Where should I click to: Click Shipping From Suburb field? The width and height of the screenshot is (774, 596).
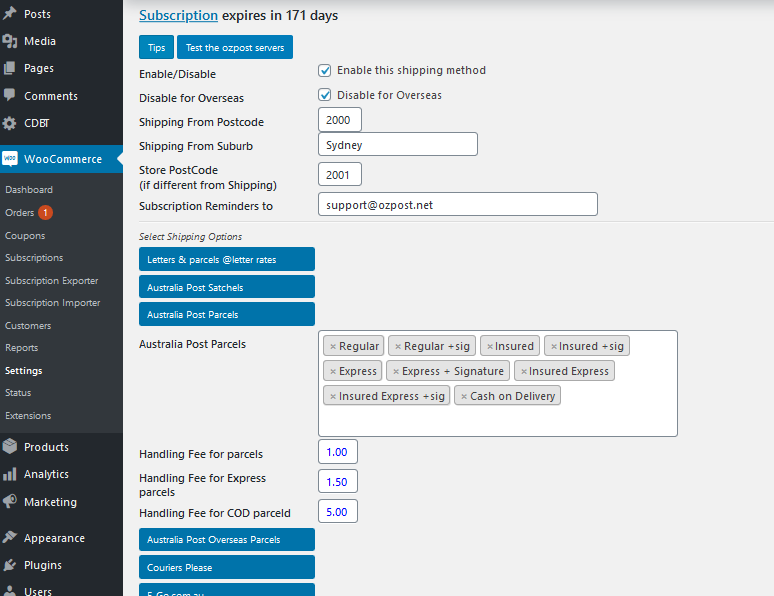tap(398, 144)
